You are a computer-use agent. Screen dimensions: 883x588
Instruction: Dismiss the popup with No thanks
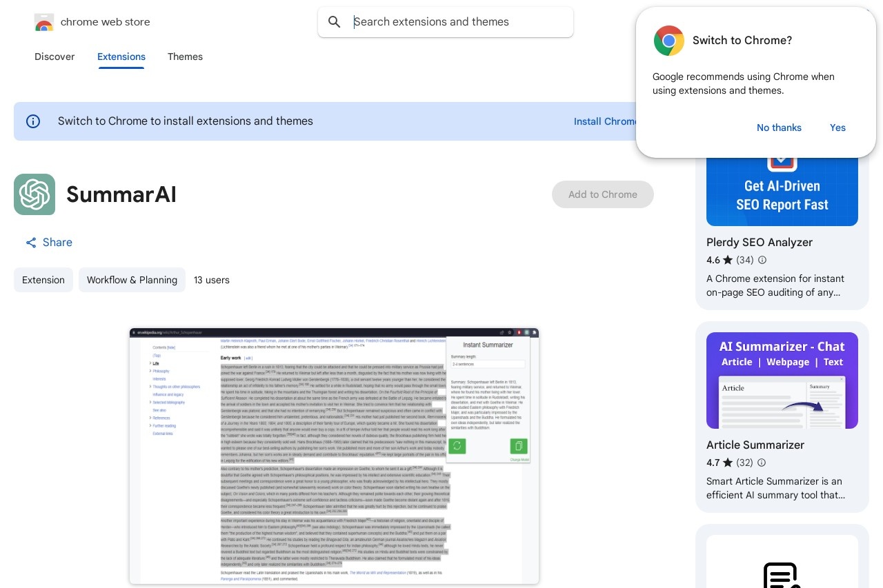pyautogui.click(x=779, y=128)
